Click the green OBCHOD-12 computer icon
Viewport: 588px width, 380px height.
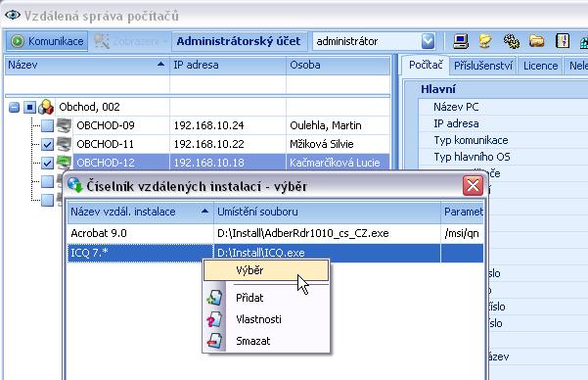(64, 163)
